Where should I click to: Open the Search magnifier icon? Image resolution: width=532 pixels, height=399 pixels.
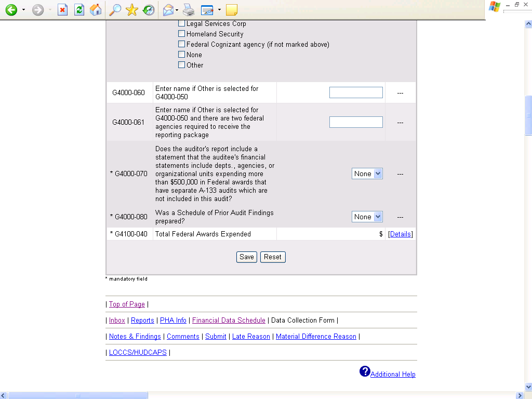[115, 10]
